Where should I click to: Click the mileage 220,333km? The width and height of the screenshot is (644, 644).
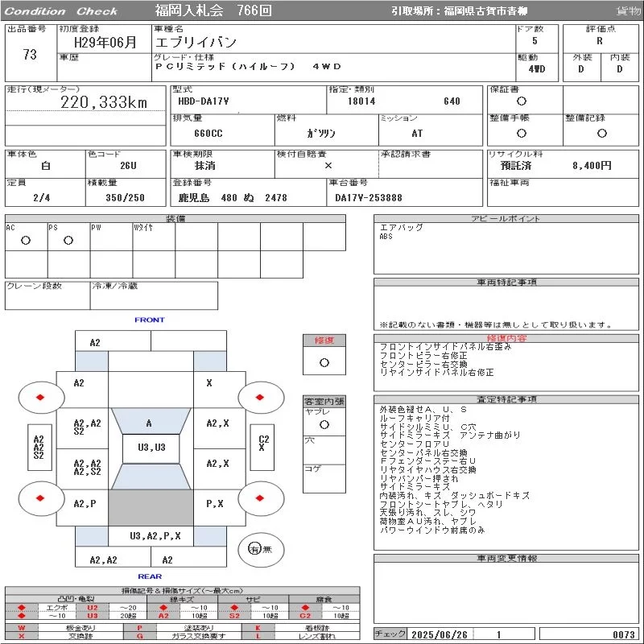click(x=104, y=102)
